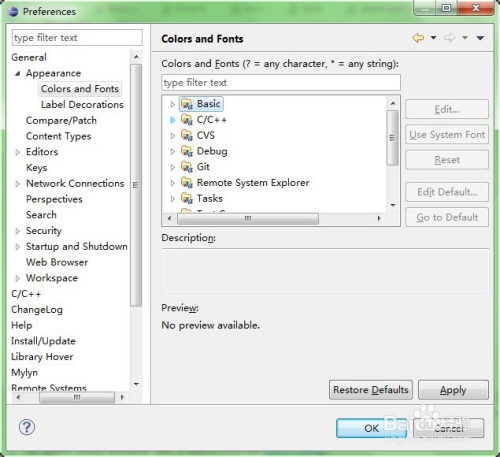Click fonts list horizontal scroll right arrow
500x457 pixels.
coord(379,219)
